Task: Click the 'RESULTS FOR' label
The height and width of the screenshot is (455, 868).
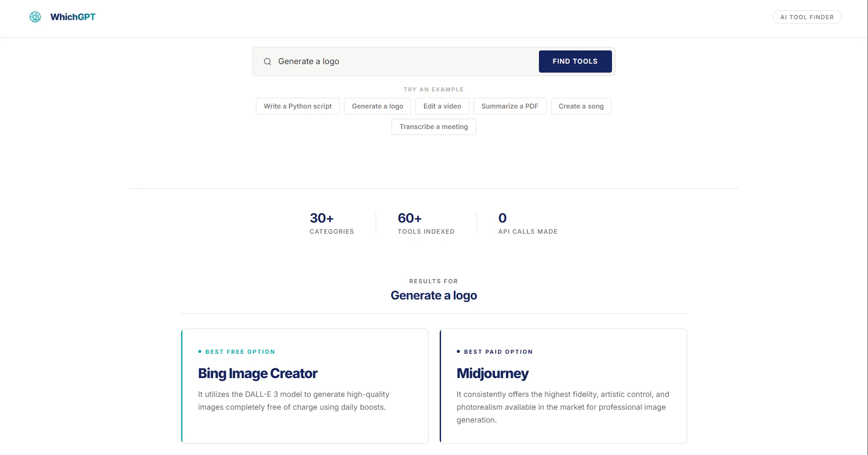Action: coord(434,281)
